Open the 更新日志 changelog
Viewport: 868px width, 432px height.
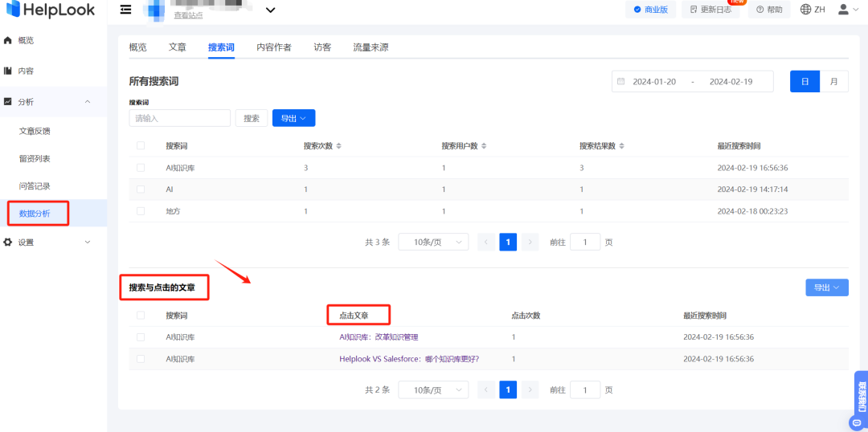711,10
